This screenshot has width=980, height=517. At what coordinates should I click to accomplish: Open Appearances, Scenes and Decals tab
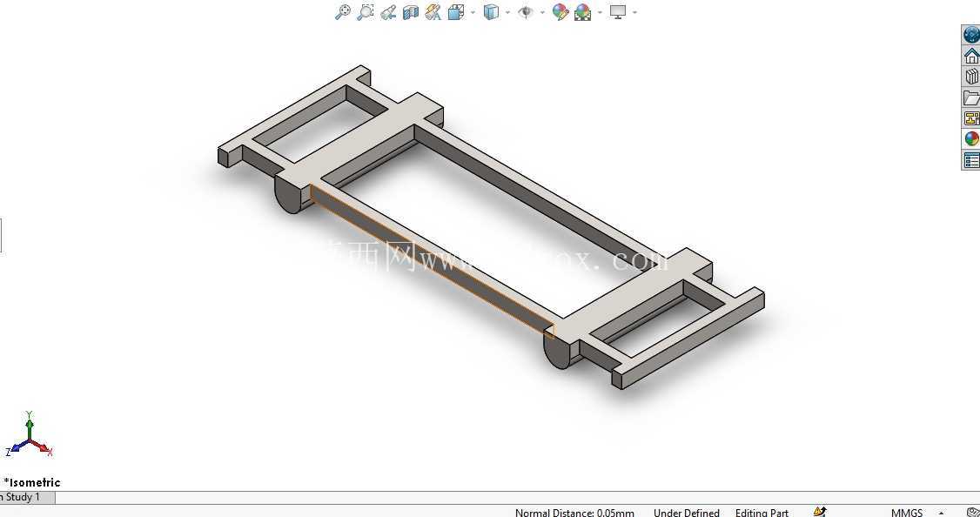pos(971,138)
